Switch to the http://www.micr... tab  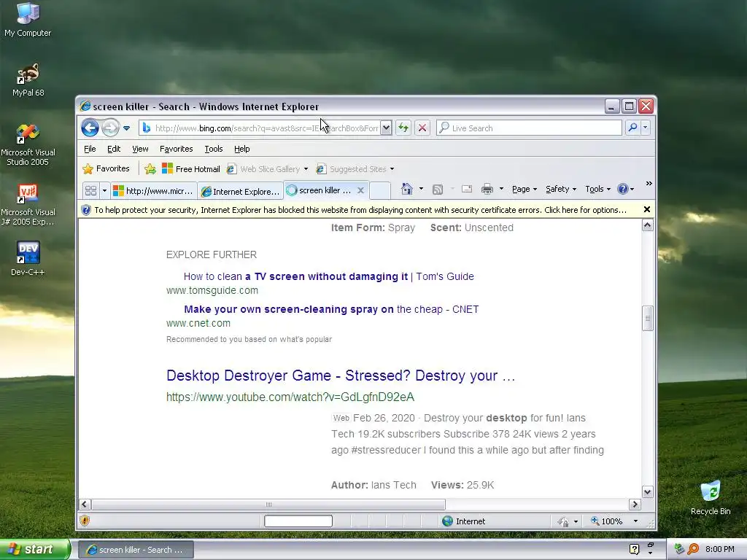point(153,191)
